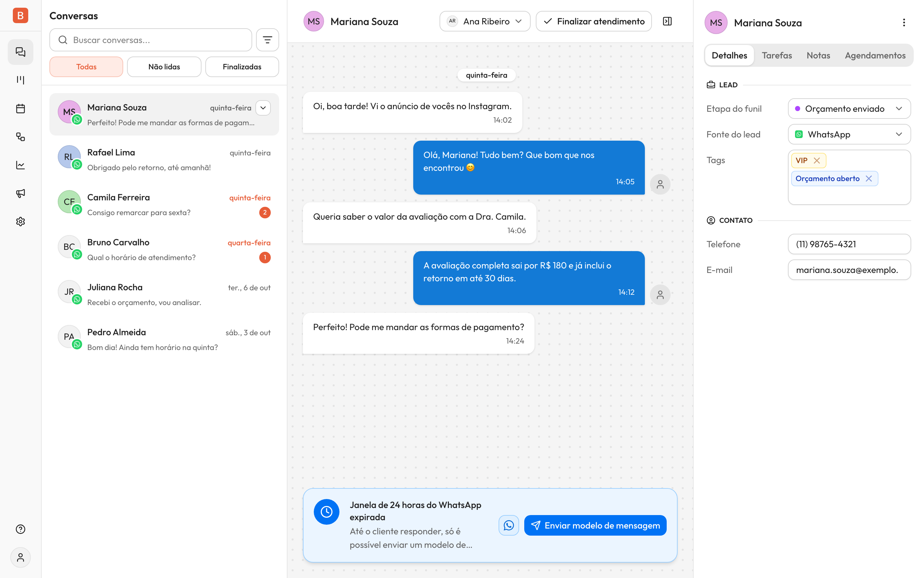Switch to the Tarefas tab
This screenshot has width=924, height=578.
[x=777, y=56]
